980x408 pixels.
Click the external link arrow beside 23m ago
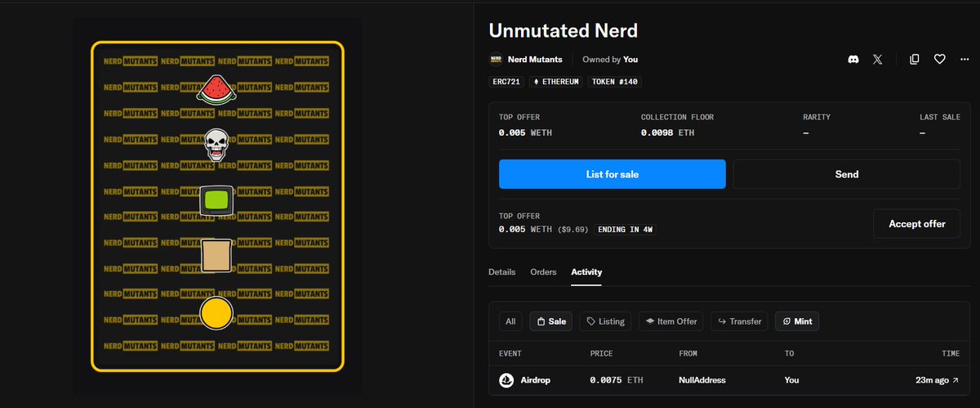click(x=955, y=380)
